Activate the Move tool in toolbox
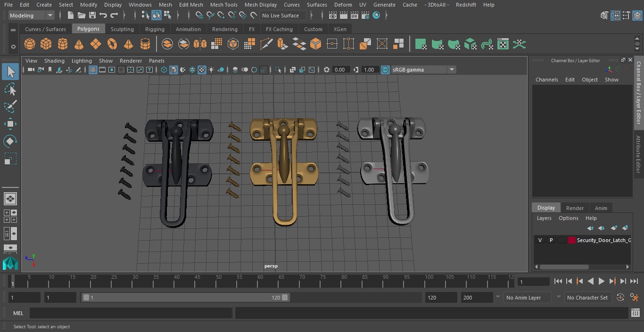This screenshot has width=644, height=332. [10, 124]
